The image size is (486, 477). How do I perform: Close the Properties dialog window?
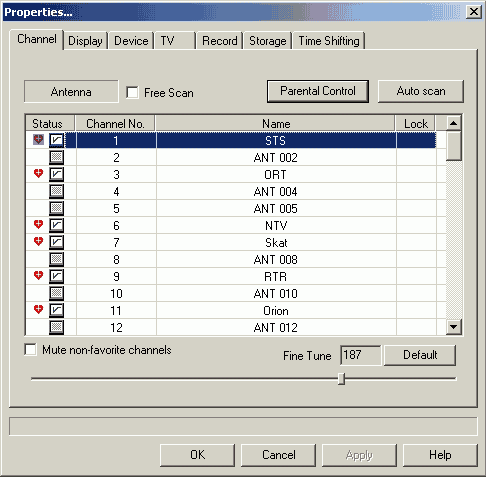point(474,12)
